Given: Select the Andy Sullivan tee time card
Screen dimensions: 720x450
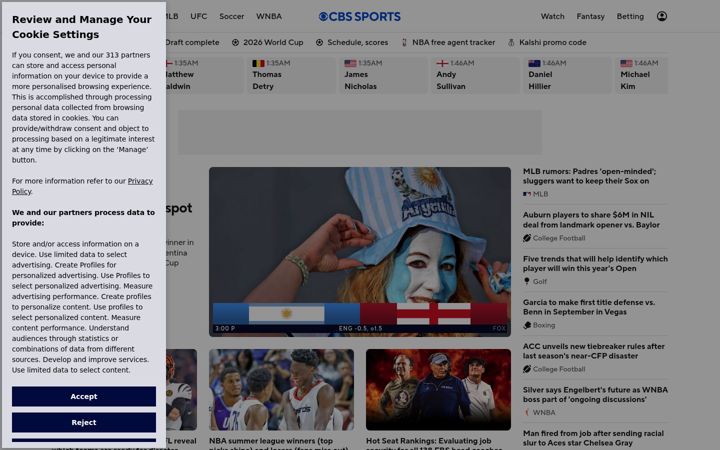Looking at the screenshot, I should coord(475,75).
